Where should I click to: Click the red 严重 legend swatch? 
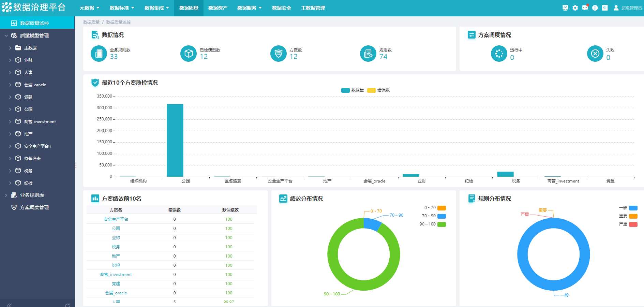(x=633, y=224)
